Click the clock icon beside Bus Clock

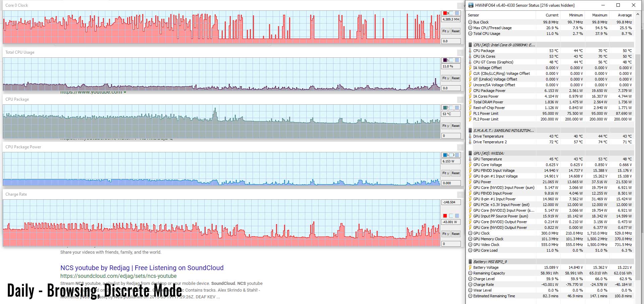pyautogui.click(x=470, y=22)
